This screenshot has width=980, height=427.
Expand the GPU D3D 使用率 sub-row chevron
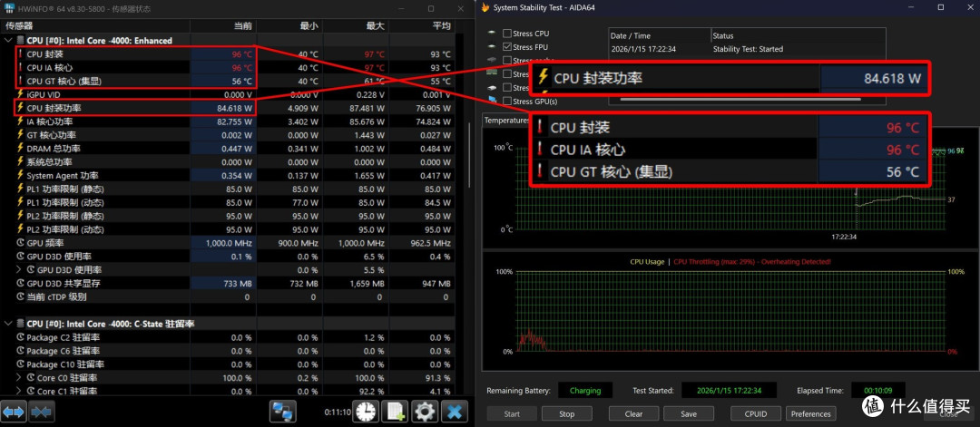coord(19,270)
